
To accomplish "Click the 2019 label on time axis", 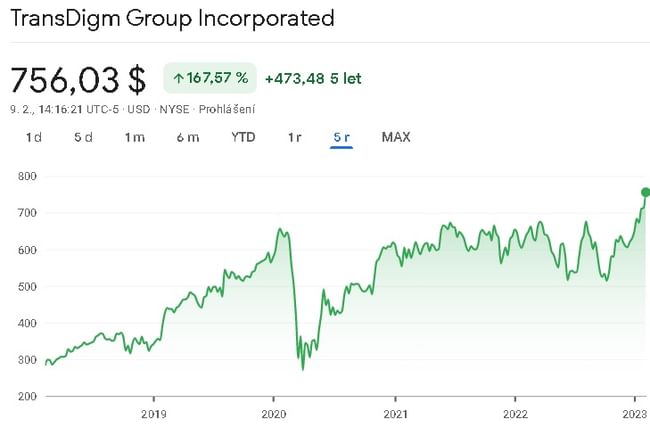I will point(153,413).
